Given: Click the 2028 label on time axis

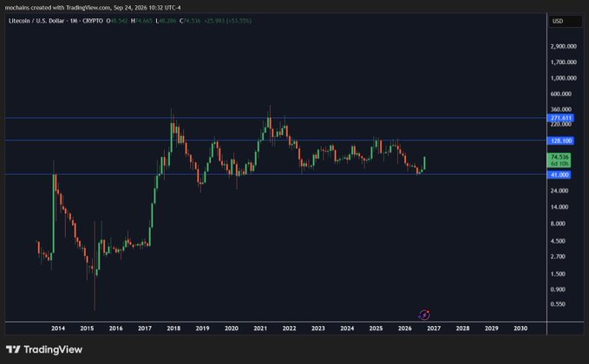Looking at the screenshot, I should point(463,328).
